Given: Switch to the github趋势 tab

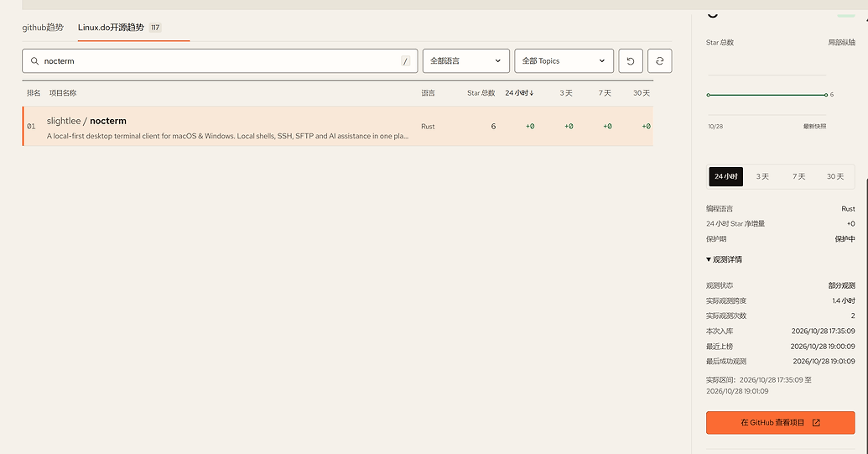Looking at the screenshot, I should coord(43,27).
